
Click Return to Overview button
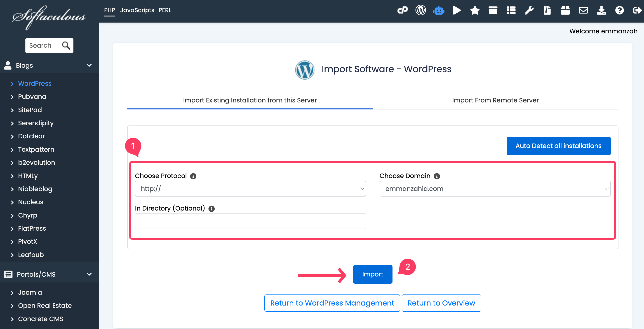point(441,303)
